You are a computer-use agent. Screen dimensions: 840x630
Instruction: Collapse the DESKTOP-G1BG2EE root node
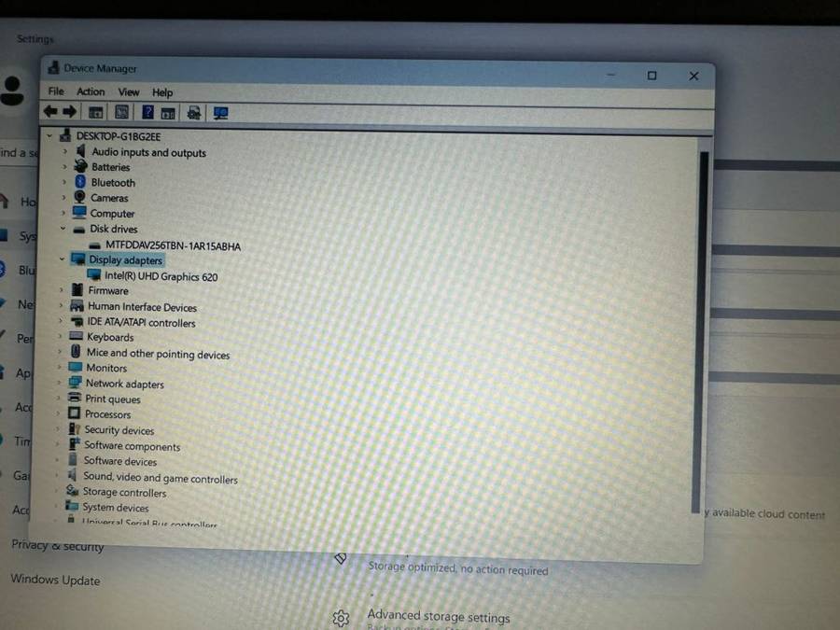tap(49, 135)
